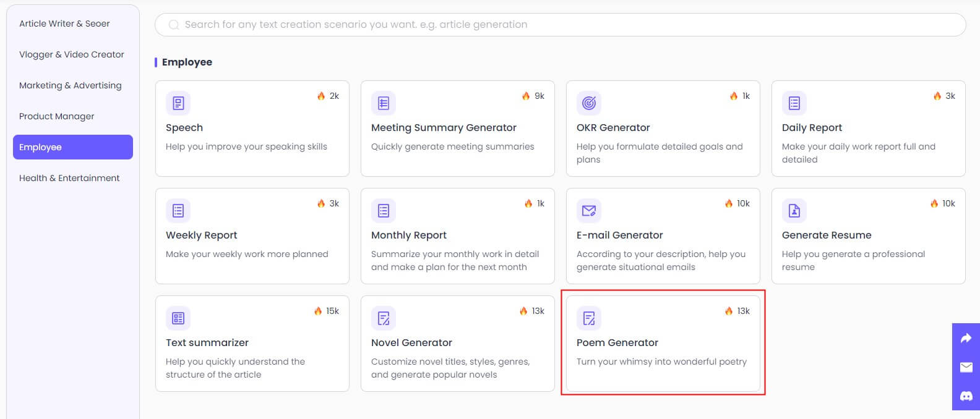This screenshot has width=980, height=419.
Task: Click the 9k count on Meeting Summary
Action: click(539, 96)
